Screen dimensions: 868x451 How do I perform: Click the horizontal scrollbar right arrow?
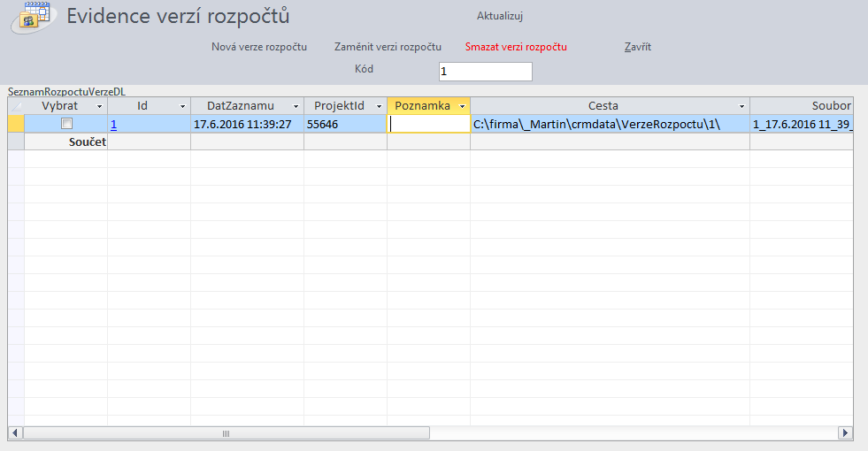(845, 433)
